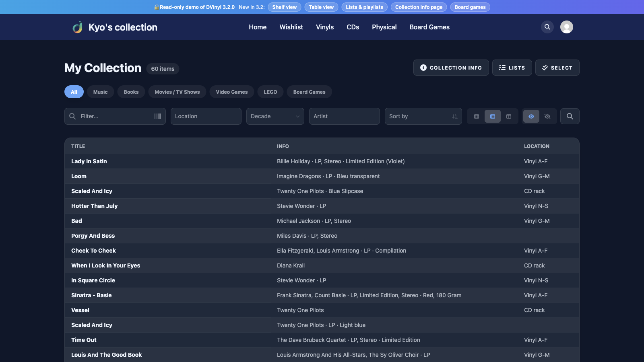Image resolution: width=644 pixels, height=362 pixels.
Task: Activate the Select mode checkmark button
Action: tap(557, 68)
